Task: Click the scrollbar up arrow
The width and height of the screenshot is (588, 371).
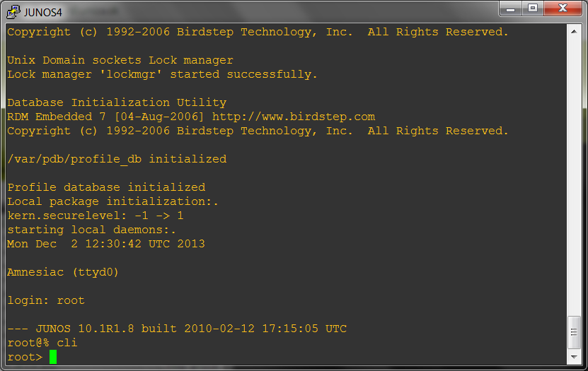Action: tap(574, 32)
